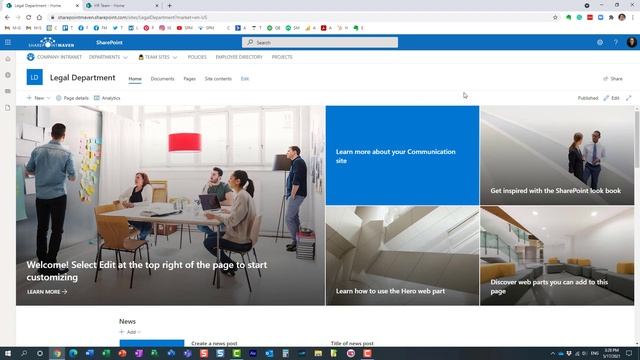Open Page details
The image size is (640, 360).
coord(72,98)
